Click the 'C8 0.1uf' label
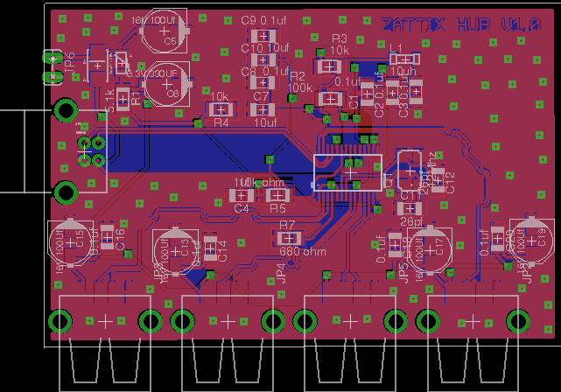Image resolution: width=561 pixels, height=392 pixels. [x=265, y=72]
